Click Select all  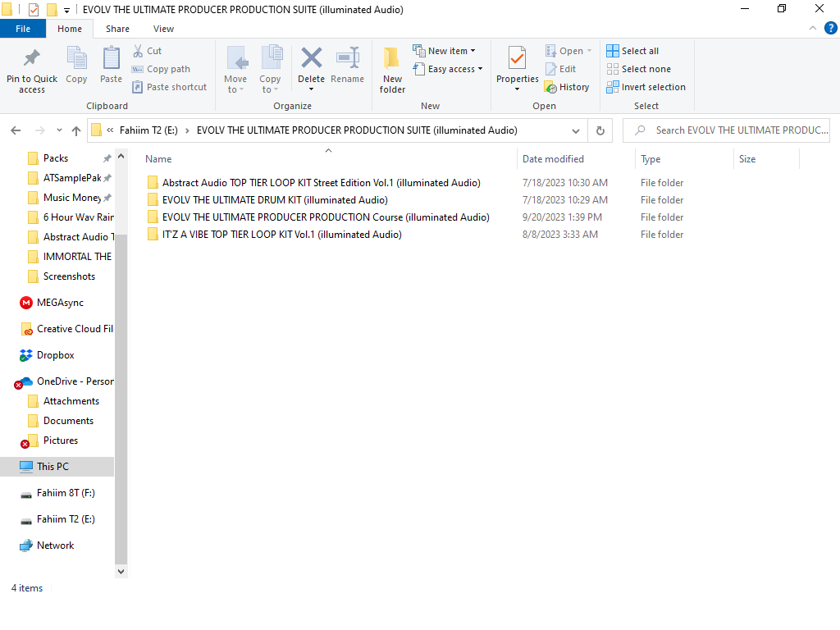[x=632, y=51]
